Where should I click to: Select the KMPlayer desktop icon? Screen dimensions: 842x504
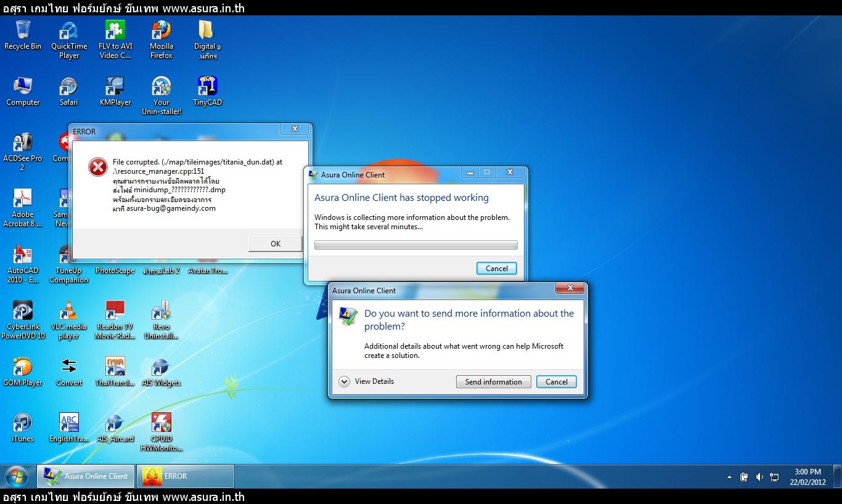pyautogui.click(x=115, y=91)
